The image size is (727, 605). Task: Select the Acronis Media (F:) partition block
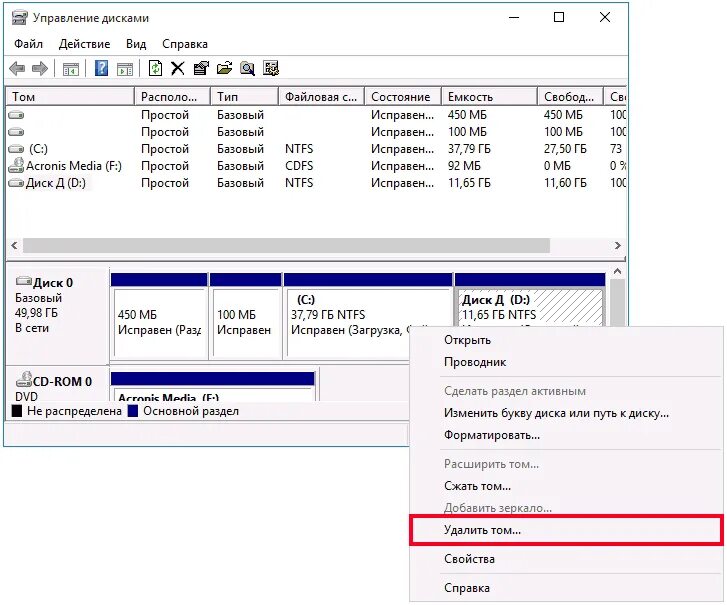(213, 386)
